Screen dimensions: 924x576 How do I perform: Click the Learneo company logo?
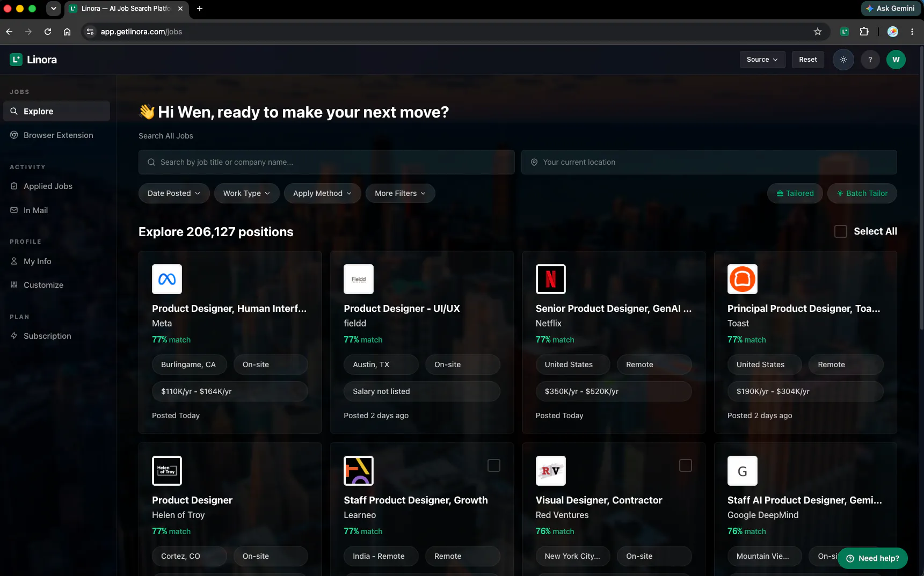click(x=359, y=471)
